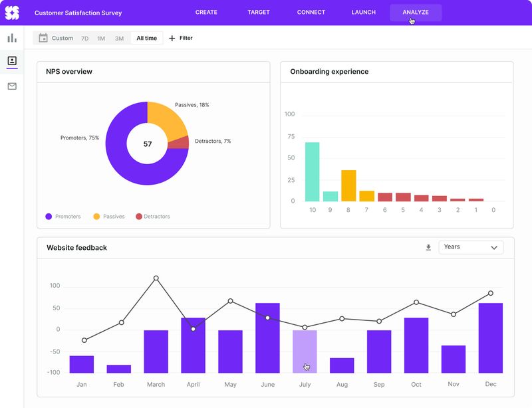
Task: Click the 'Detractors, 7%' label
Action: tap(213, 141)
